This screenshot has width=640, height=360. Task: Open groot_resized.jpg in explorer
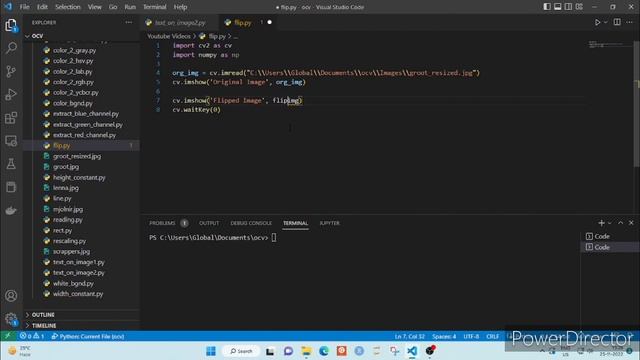coord(77,156)
